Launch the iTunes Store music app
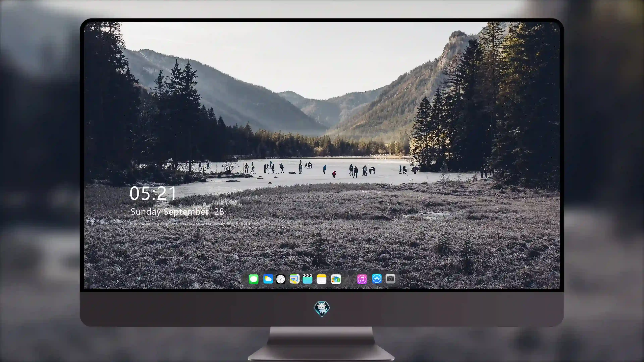 pos(362,279)
